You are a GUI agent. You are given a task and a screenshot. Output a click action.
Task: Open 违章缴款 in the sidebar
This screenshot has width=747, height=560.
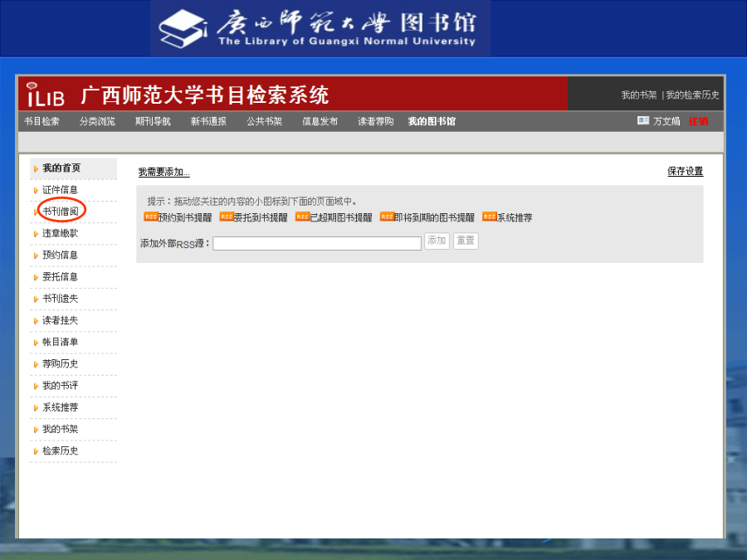coord(60,233)
